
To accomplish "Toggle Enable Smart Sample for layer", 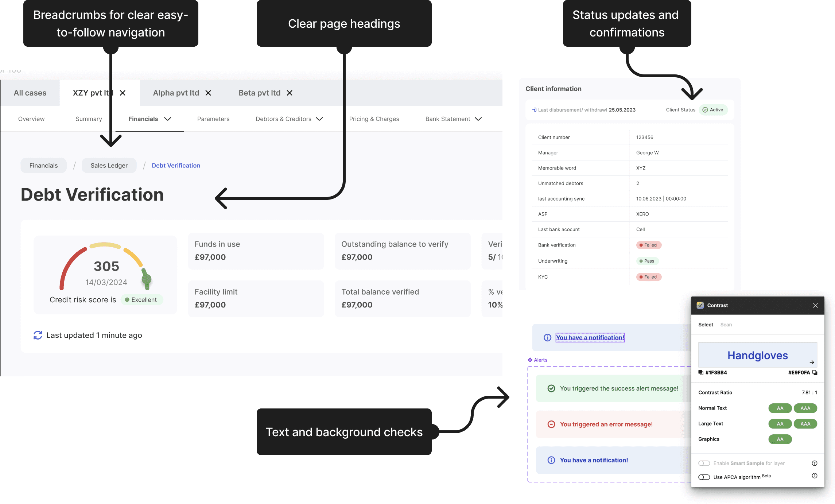I will click(704, 463).
